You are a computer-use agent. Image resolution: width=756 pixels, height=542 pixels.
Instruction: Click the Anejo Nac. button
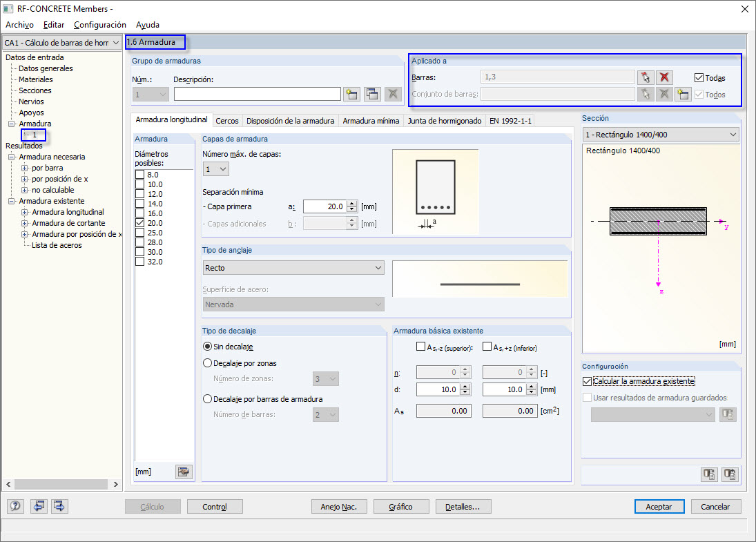click(x=339, y=507)
